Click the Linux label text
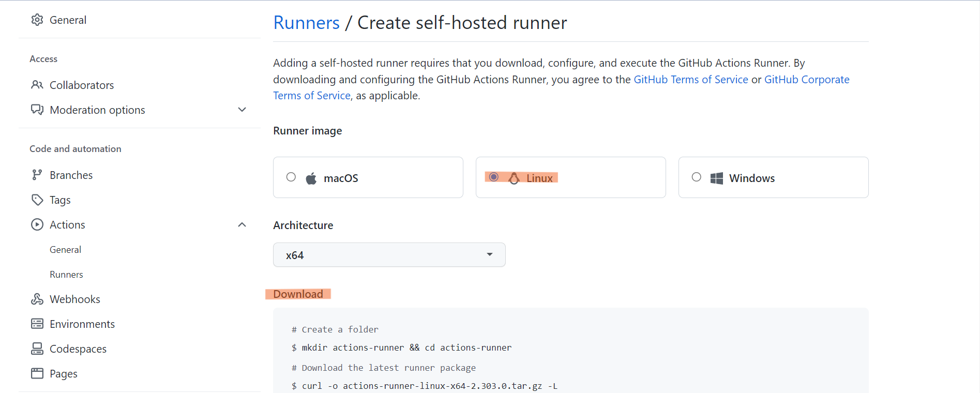 tap(539, 178)
